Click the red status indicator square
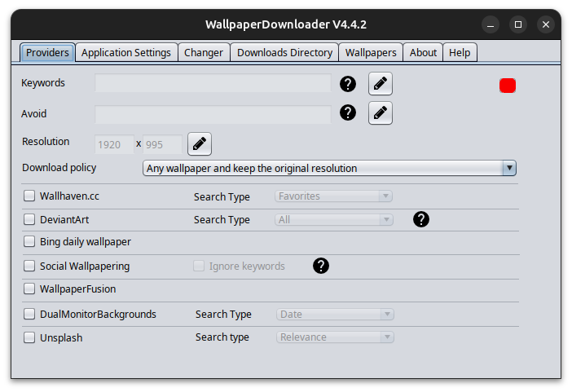Screen dimensions: 572x392 [508, 86]
